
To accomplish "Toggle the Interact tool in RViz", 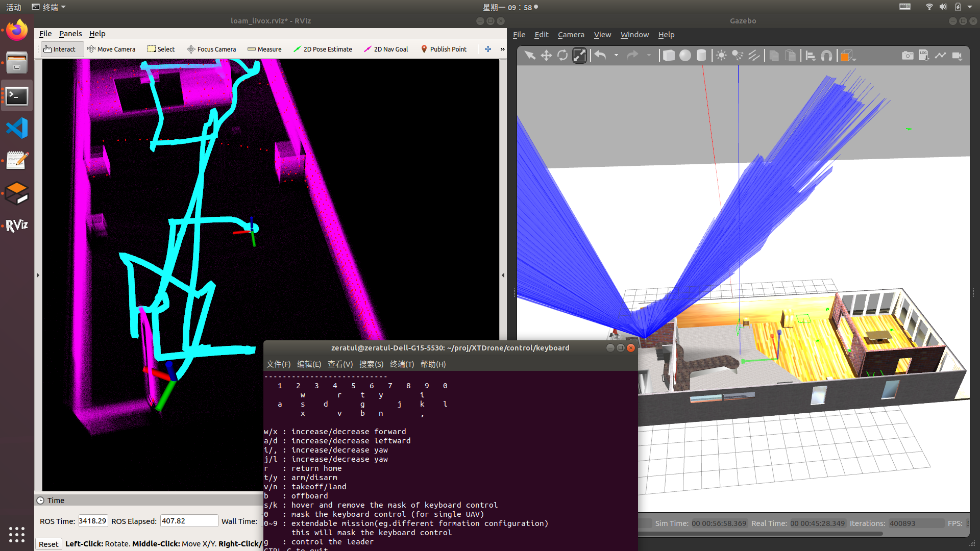I will click(x=60, y=49).
